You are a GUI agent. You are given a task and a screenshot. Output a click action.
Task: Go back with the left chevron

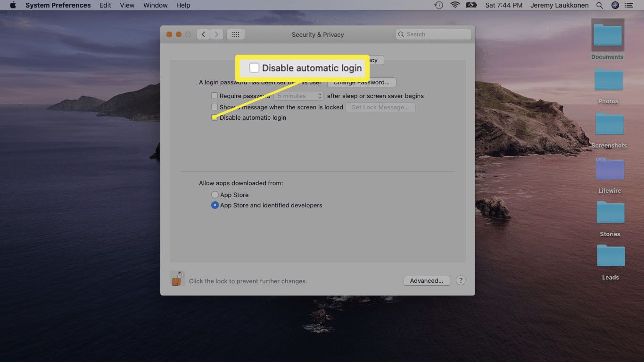[x=203, y=34]
